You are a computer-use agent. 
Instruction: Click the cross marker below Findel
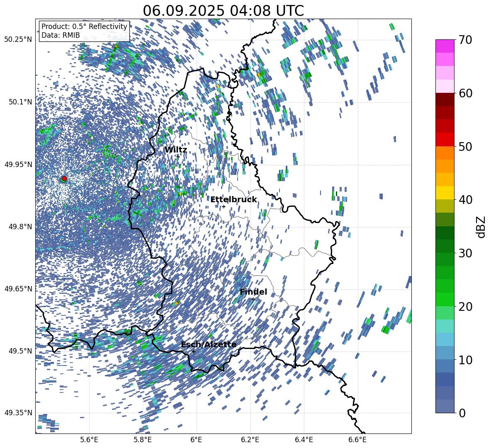253,299
